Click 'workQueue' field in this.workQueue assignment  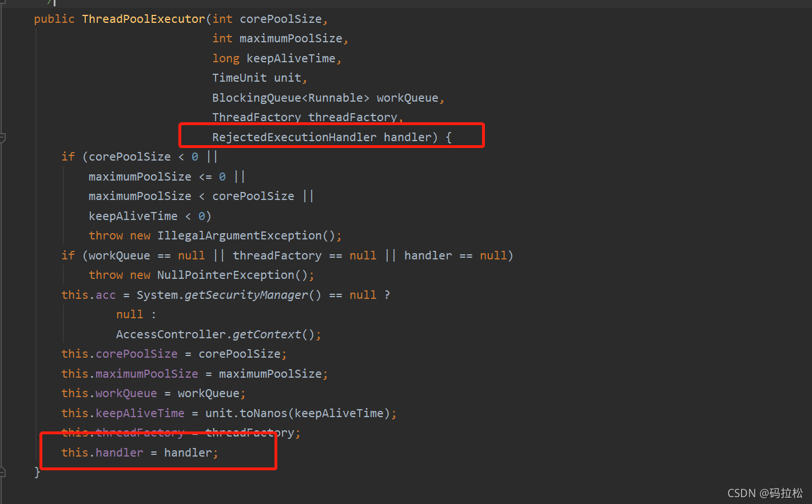pyautogui.click(x=126, y=393)
